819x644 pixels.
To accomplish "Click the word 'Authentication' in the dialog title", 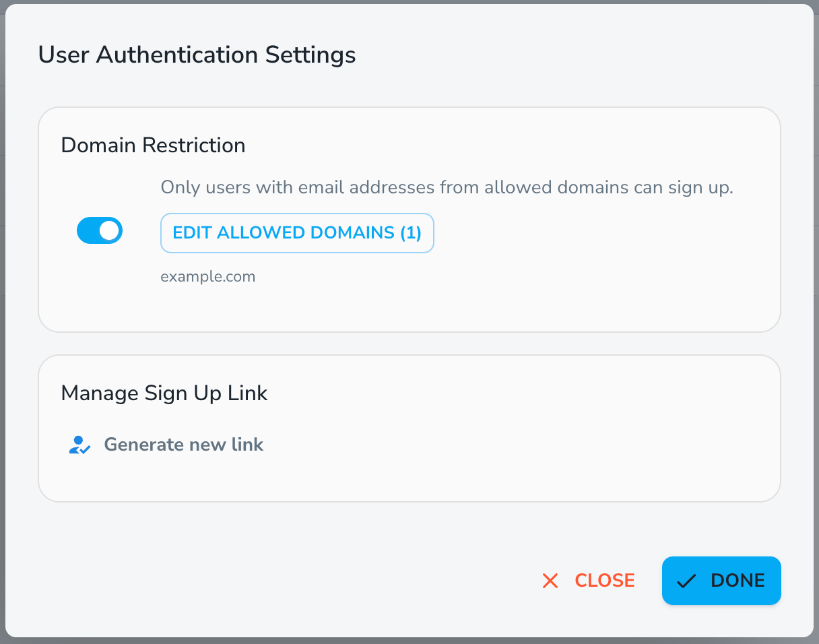I will tap(178, 55).
